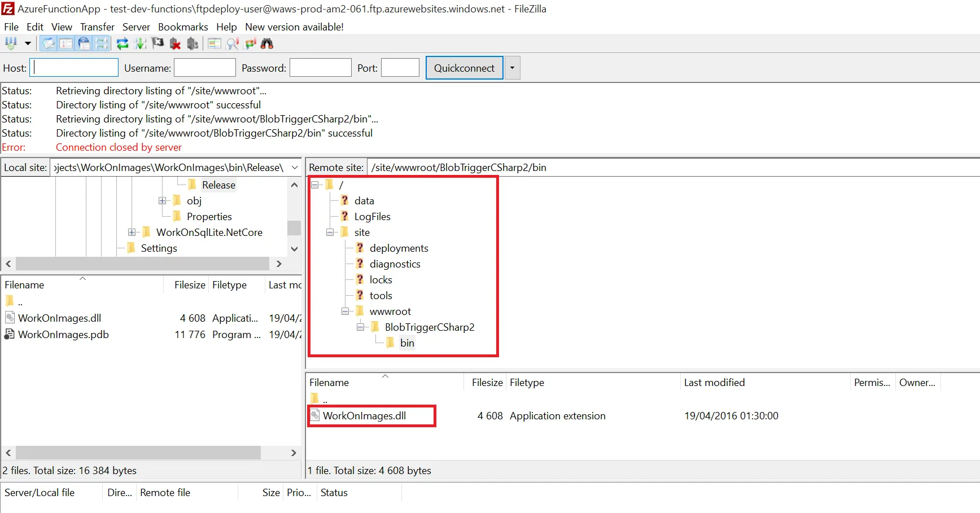The image size is (980, 513).
Task: Collapse the BlobTriggerCSharp2 folder node
Action: click(361, 327)
